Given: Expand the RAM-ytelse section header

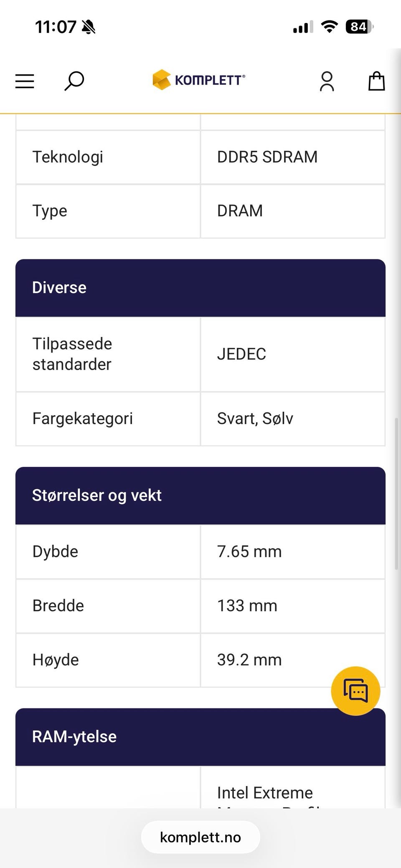Looking at the screenshot, I should click(200, 737).
